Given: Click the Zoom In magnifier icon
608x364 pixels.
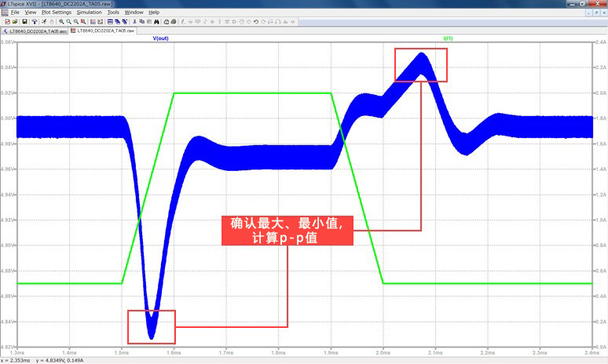Looking at the screenshot, I should [x=61, y=21].
